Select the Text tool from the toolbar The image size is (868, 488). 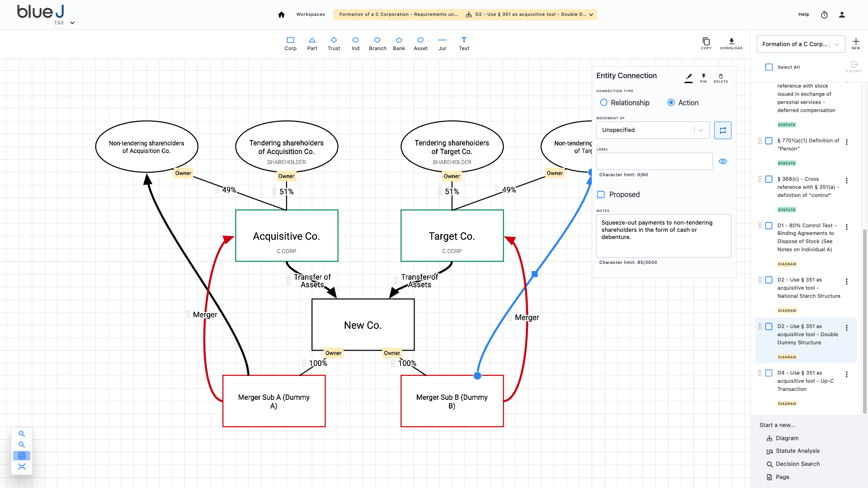pyautogui.click(x=464, y=43)
